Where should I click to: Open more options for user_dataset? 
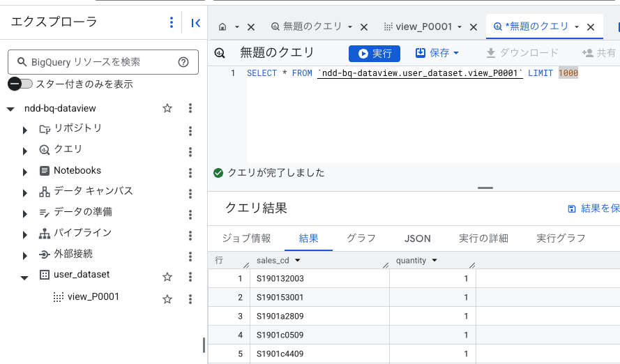click(x=190, y=277)
